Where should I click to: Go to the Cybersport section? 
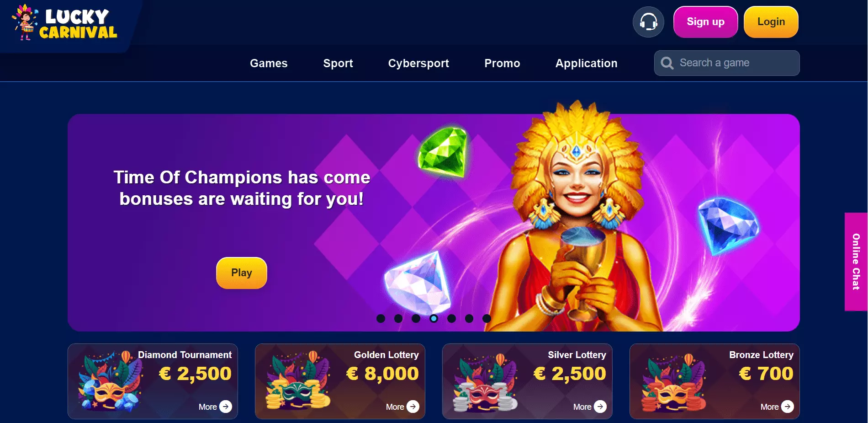coord(418,63)
